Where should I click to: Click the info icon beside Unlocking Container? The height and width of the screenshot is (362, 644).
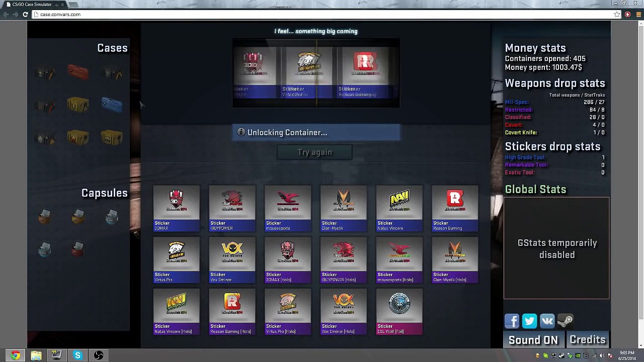click(241, 132)
